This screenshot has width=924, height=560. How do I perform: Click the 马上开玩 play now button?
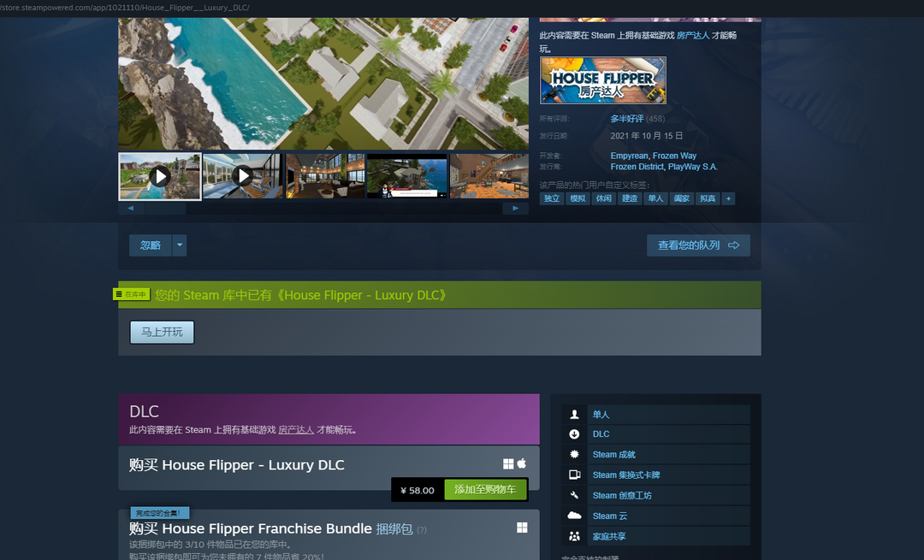[162, 332]
